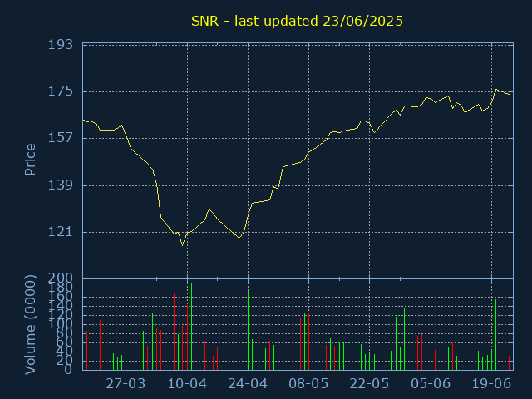Click the price axis value 193
The width and height of the screenshot is (532, 399).
click(61, 44)
